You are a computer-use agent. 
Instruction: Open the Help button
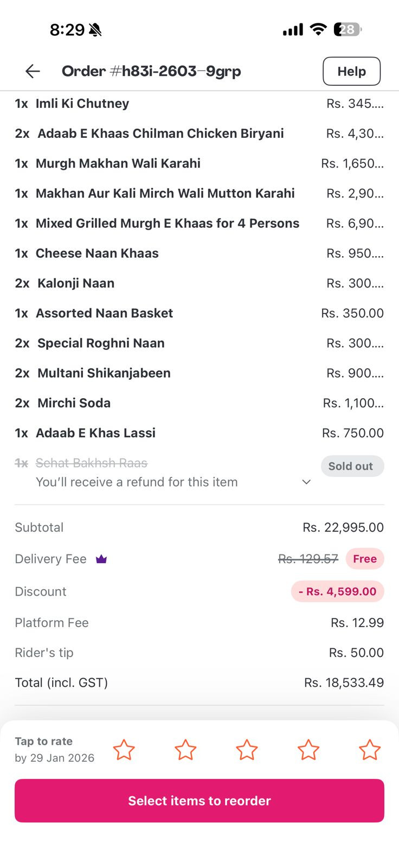(x=351, y=71)
